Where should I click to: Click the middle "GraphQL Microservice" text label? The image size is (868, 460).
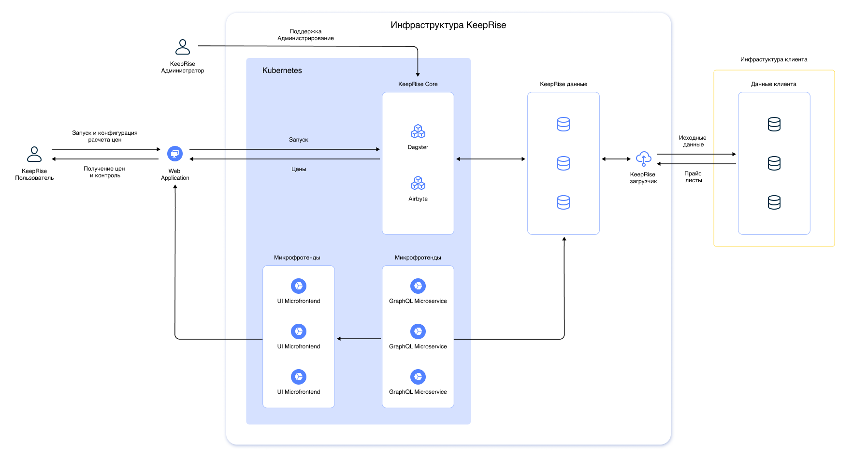418,346
